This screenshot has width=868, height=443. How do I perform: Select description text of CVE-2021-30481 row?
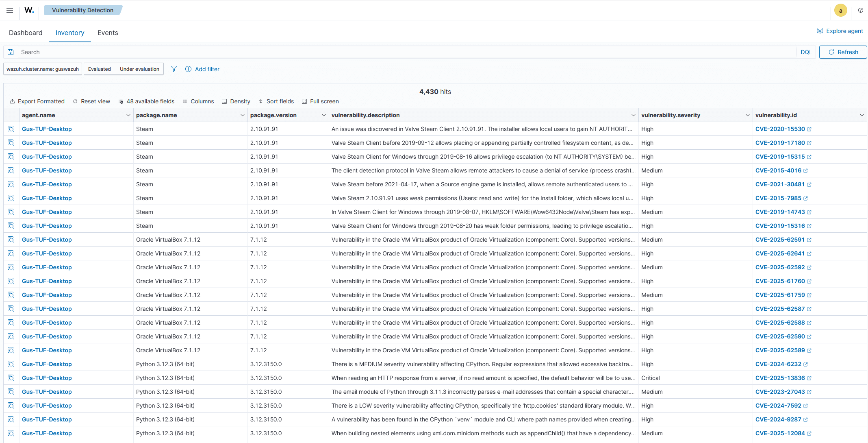(482, 184)
